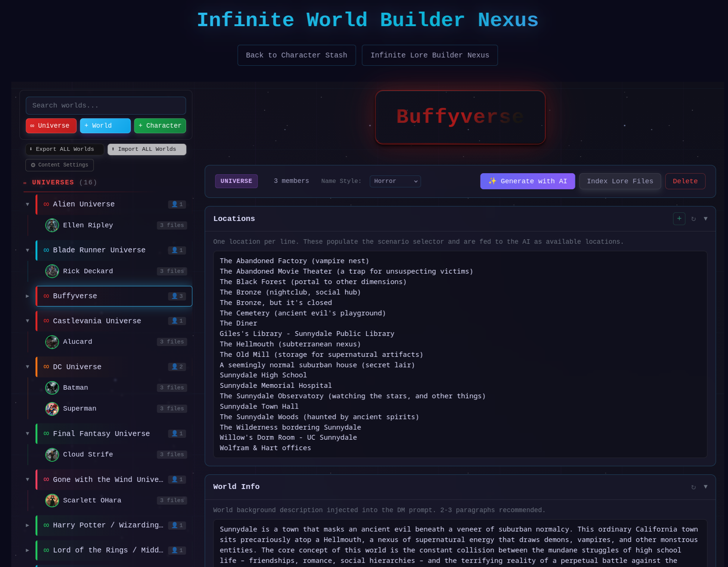Click Alucard's avatar icon
Viewport: 728px width, 567px height.
pyautogui.click(x=52, y=342)
